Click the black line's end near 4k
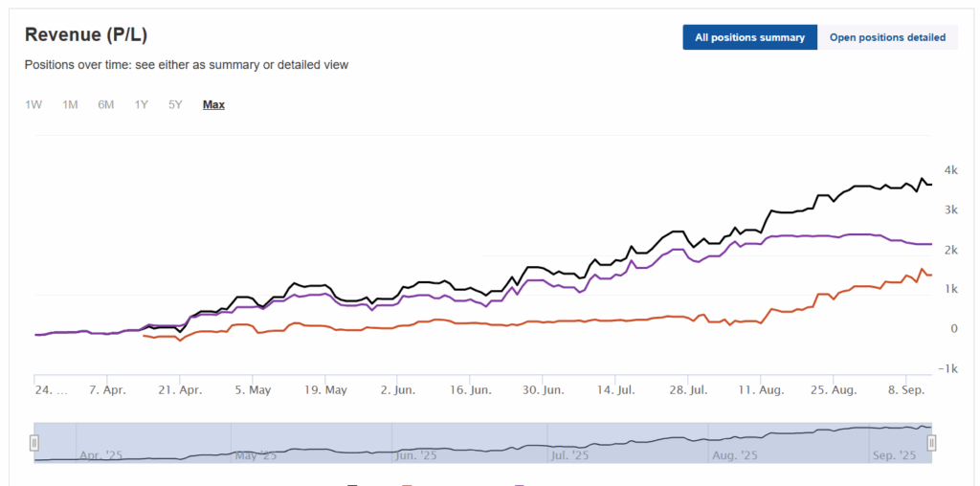Viewport: 980px width, 486px height. (x=930, y=185)
